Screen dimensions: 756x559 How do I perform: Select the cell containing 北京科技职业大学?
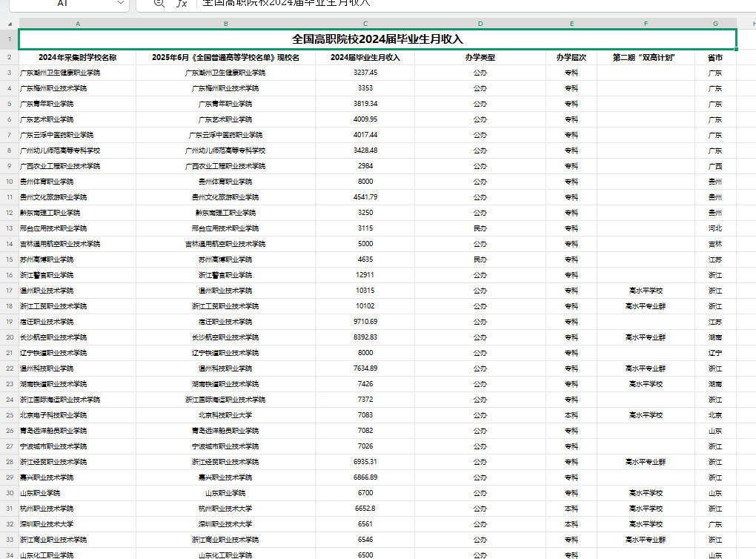pyautogui.click(x=225, y=415)
